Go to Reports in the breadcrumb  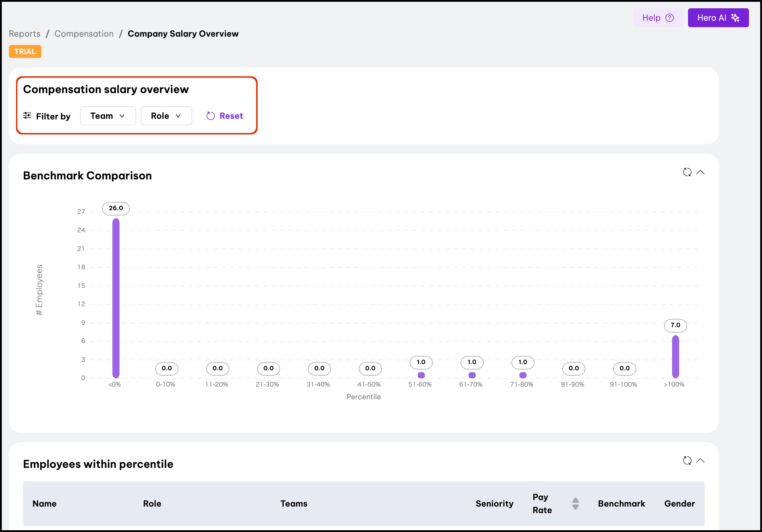(x=25, y=34)
